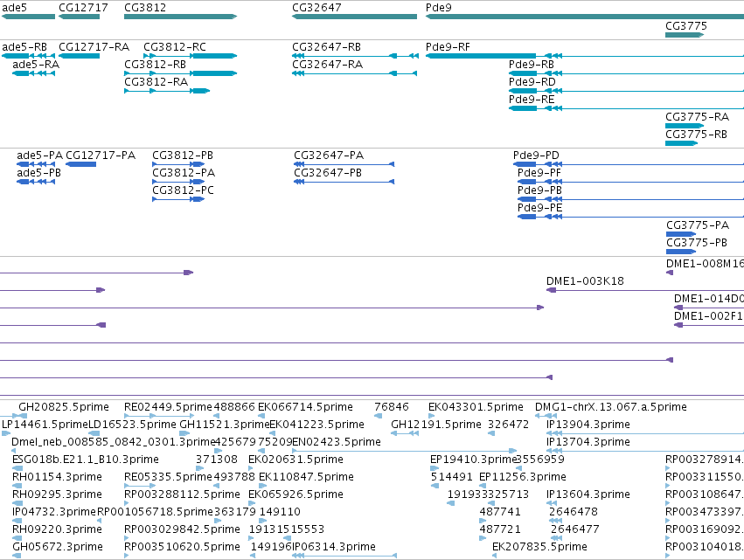Select the DME1-008M16 clone label
Viewport: 744px width, 560px height.
[705, 264]
